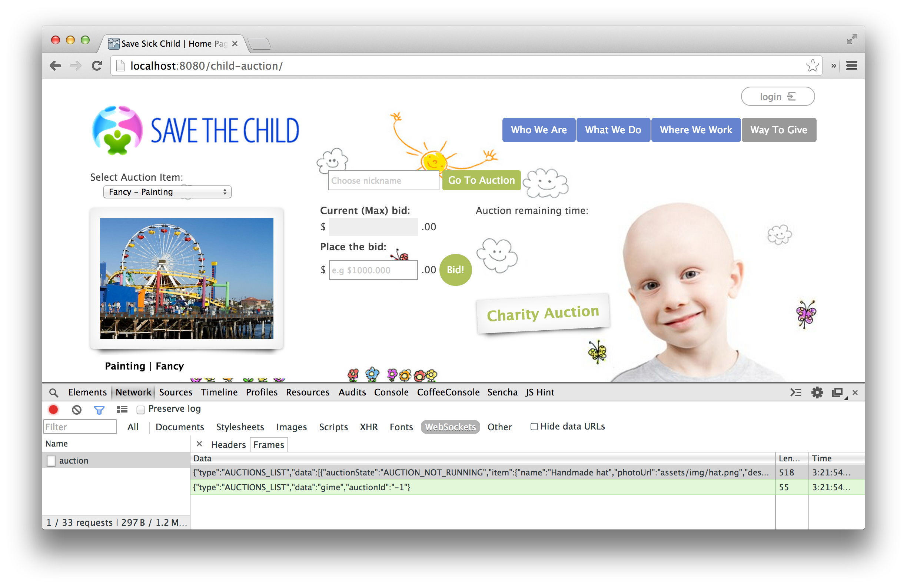Click the red record network log icon
The image size is (907, 588).
(x=53, y=410)
